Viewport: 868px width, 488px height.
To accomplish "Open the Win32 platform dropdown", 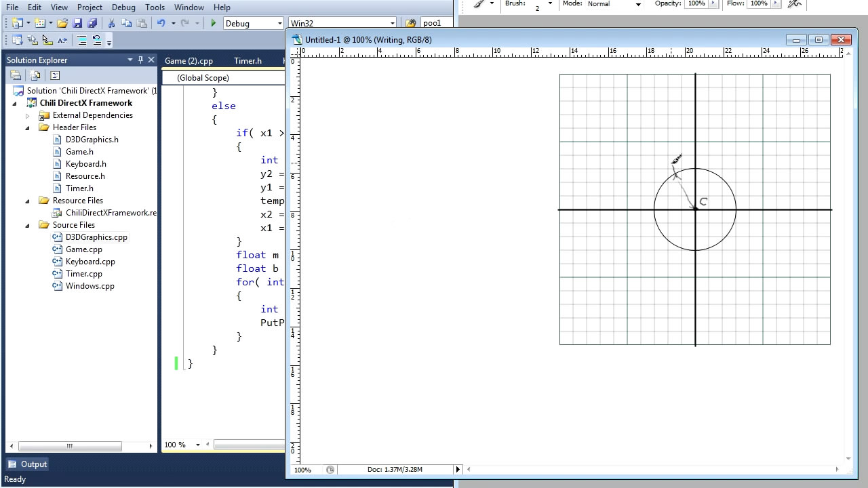I will click(391, 23).
